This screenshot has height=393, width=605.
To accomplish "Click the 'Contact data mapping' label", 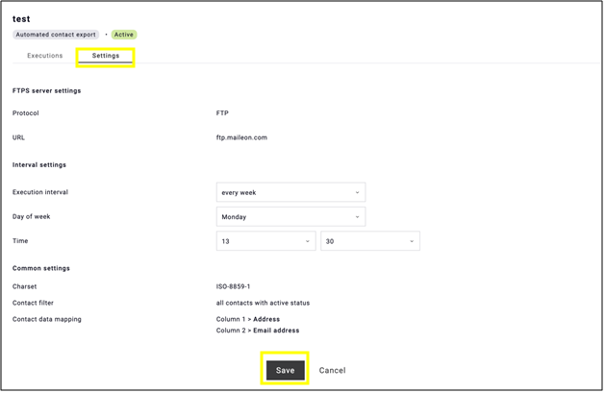I will click(x=47, y=319).
